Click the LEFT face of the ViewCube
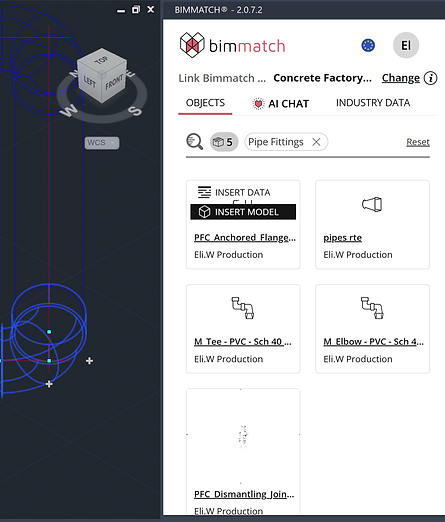The width and height of the screenshot is (445, 522). point(89,82)
